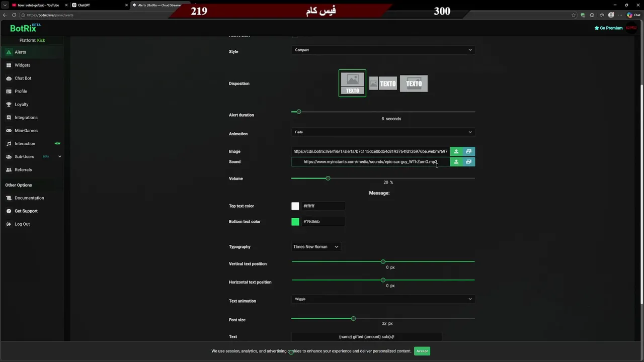Screen dimensions: 644x362
Task: Open Chat Bot in the sidebar menu
Action: click(32, 78)
